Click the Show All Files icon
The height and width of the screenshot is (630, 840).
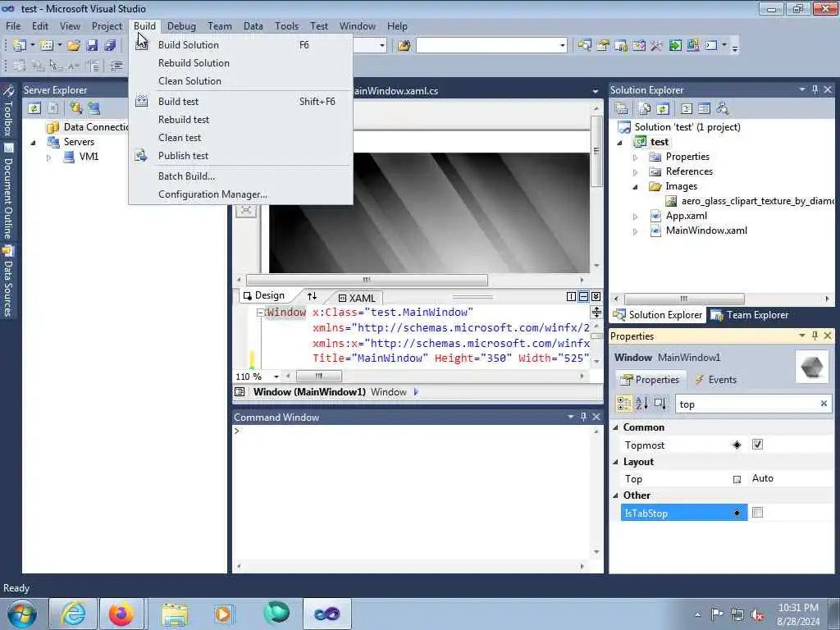645,109
